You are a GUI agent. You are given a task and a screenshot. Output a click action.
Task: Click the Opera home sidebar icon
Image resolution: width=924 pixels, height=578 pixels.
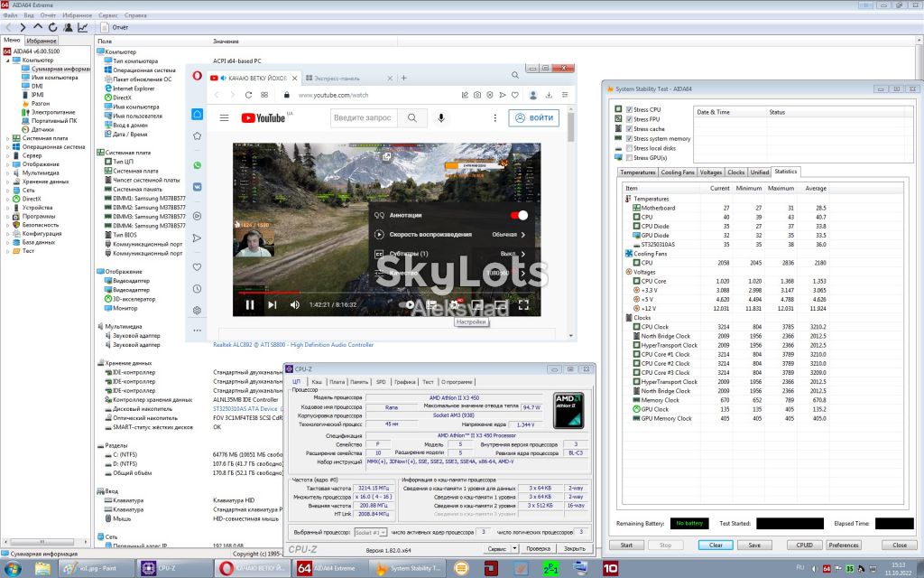click(198, 115)
